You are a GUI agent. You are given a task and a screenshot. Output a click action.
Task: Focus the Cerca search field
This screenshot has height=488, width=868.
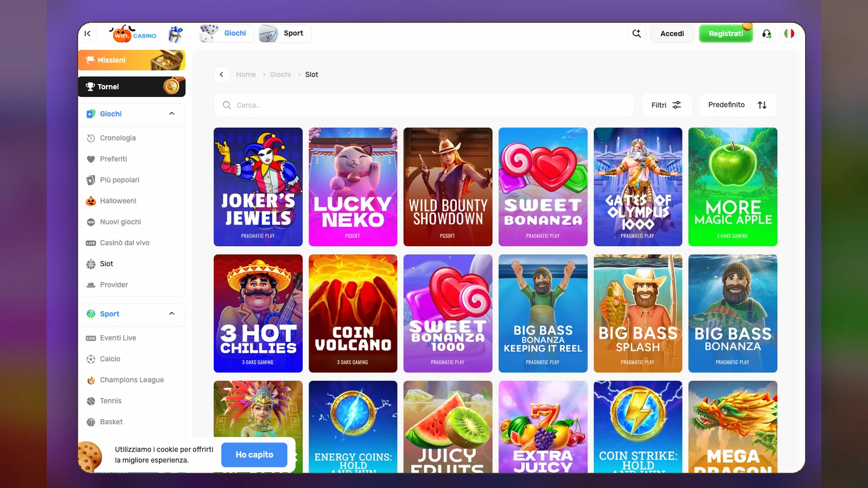tap(424, 105)
